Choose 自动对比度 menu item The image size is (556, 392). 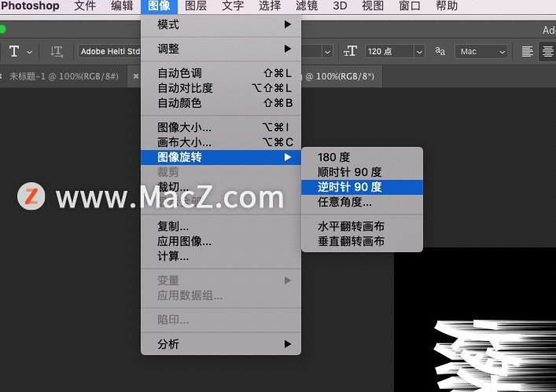click(221, 88)
